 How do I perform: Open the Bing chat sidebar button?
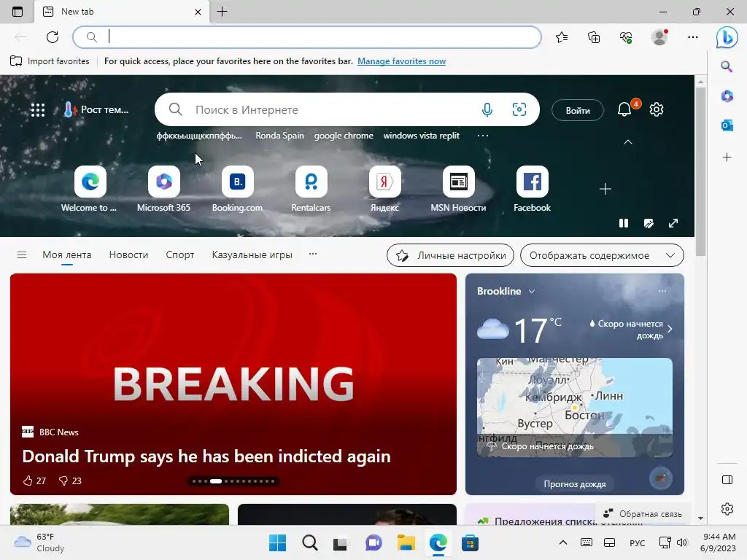727,37
